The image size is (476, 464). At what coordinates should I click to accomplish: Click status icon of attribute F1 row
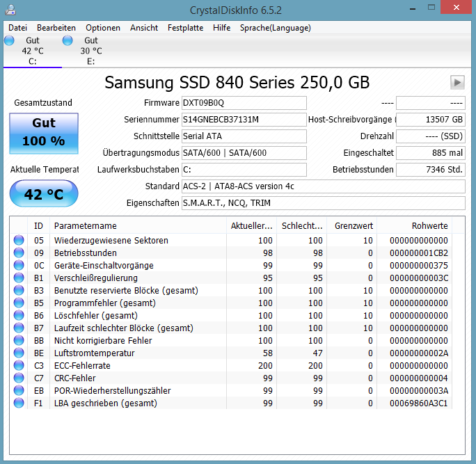pos(19,403)
